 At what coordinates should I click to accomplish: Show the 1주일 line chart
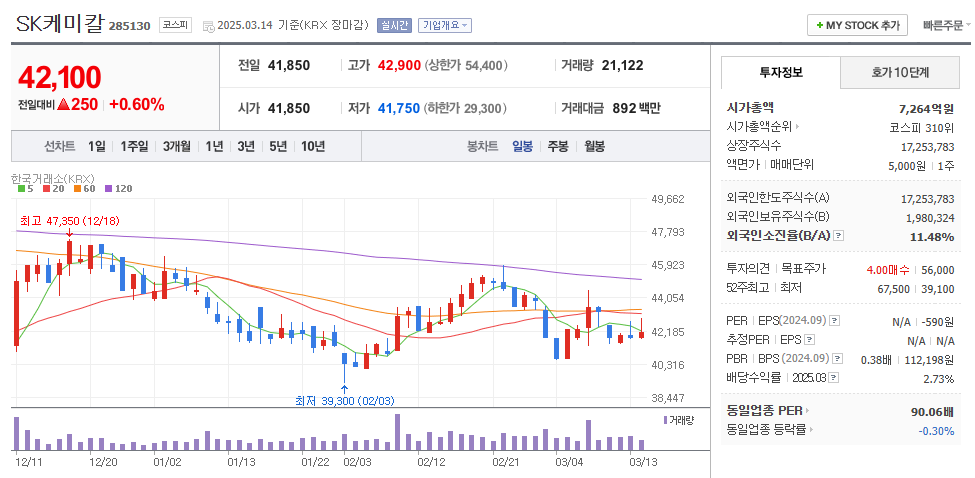coord(134,147)
